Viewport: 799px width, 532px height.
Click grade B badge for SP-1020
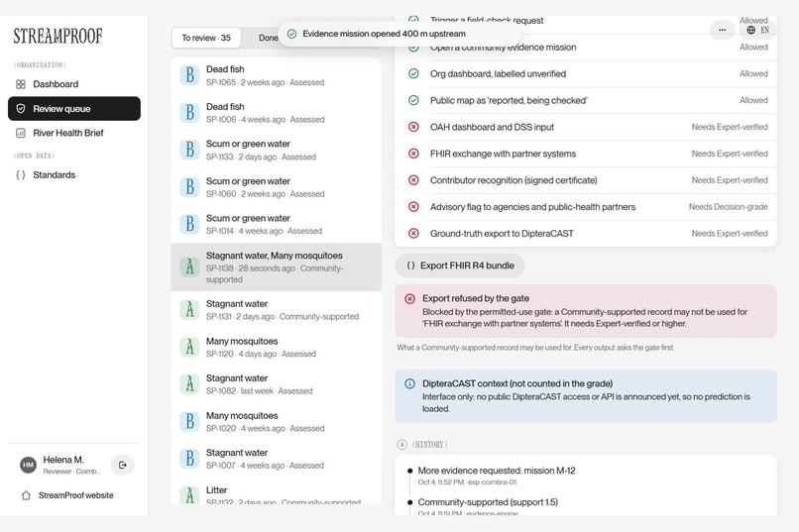pyautogui.click(x=189, y=421)
